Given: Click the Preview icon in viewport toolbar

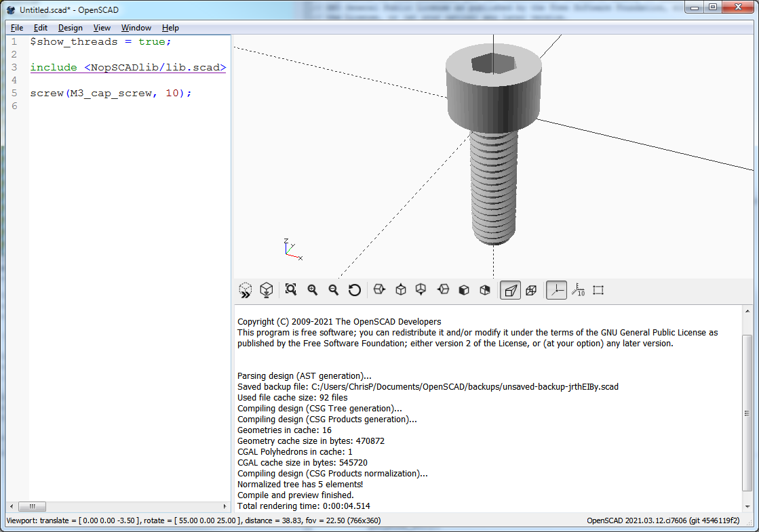Looking at the screenshot, I should click(x=246, y=290).
